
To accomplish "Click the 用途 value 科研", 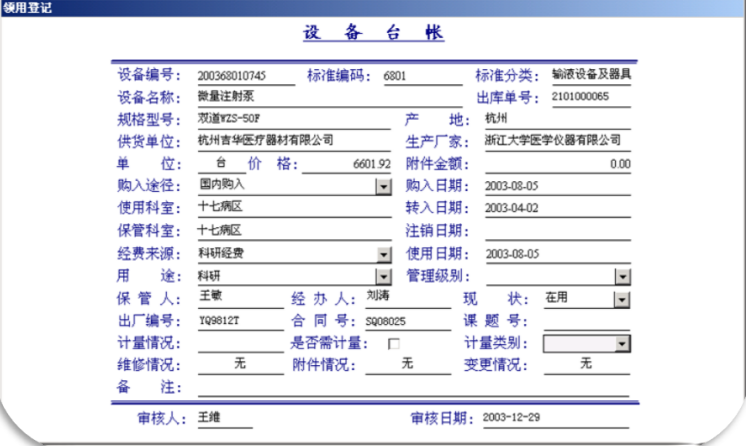I will [x=209, y=276].
